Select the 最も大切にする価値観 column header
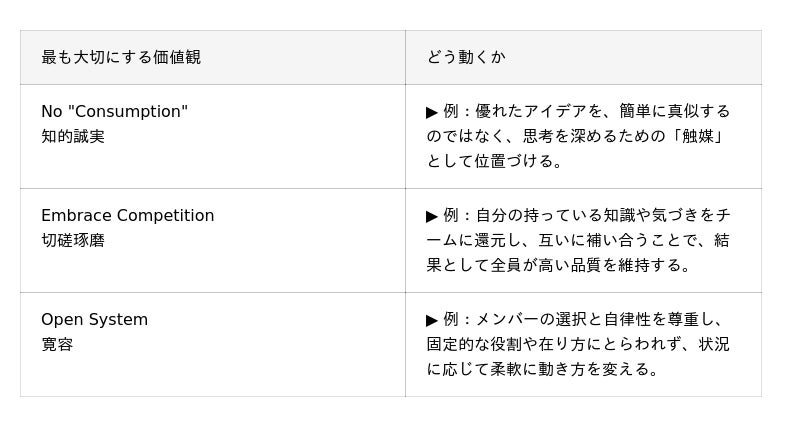 [x=121, y=57]
